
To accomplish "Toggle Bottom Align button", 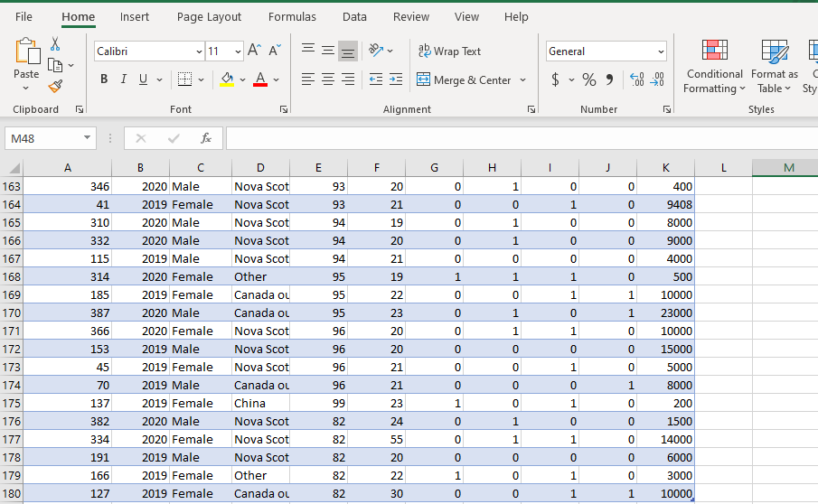I will (347, 51).
